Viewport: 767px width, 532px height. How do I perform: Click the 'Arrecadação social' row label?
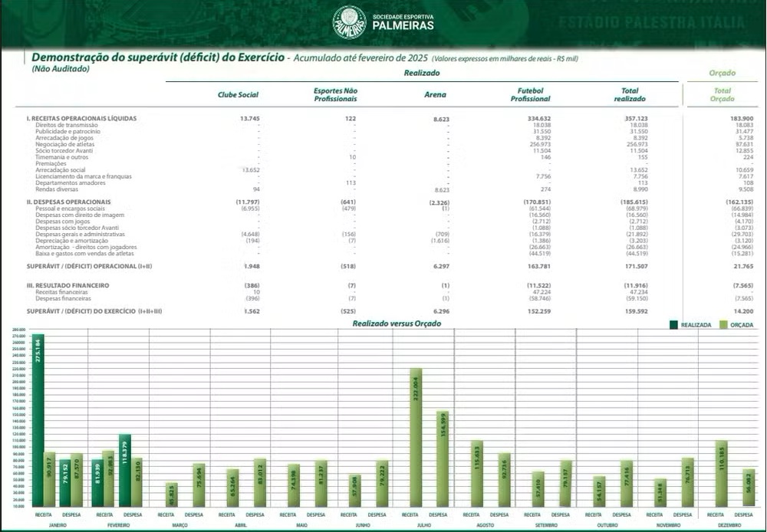click(x=60, y=169)
